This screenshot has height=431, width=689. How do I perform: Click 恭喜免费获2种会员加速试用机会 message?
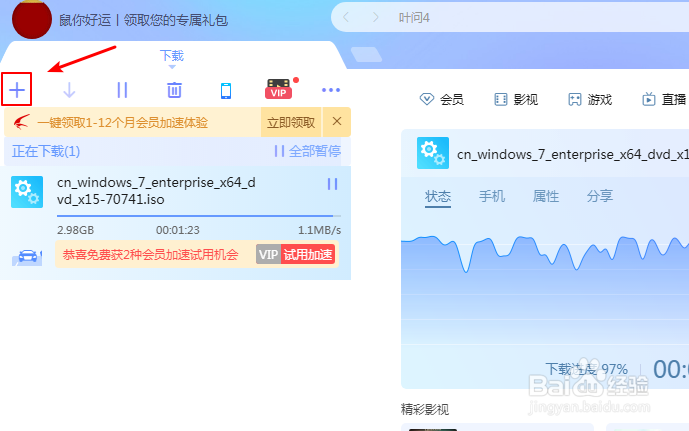tap(150, 254)
